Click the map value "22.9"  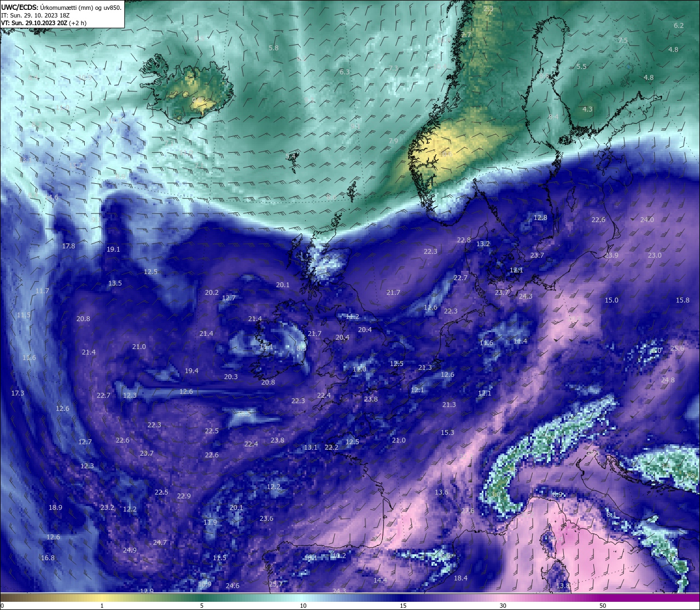pos(184,496)
